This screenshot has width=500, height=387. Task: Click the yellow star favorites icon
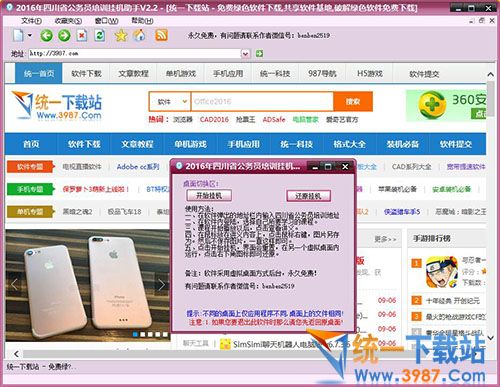pyautogui.click(x=121, y=35)
